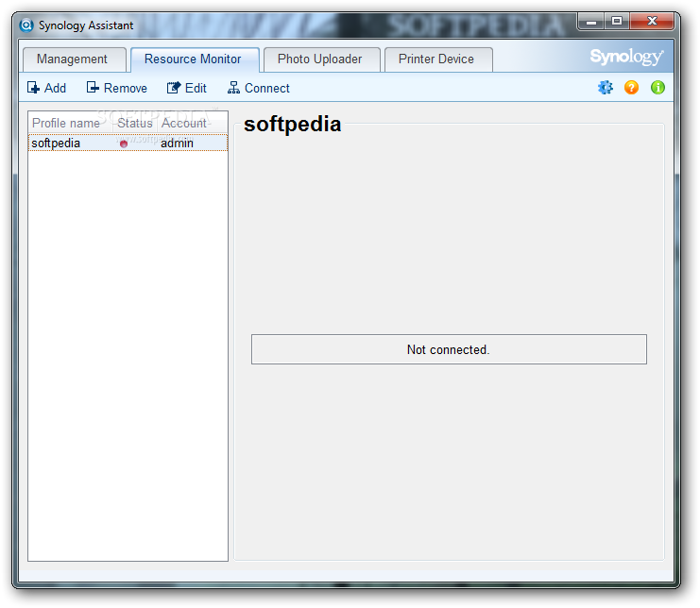Click the Remove profile icon
The image size is (700, 608).
93,88
